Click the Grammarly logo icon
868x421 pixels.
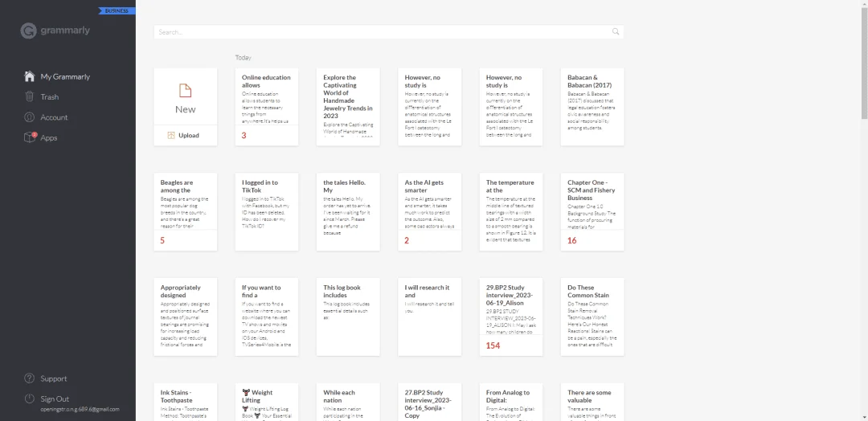point(28,31)
